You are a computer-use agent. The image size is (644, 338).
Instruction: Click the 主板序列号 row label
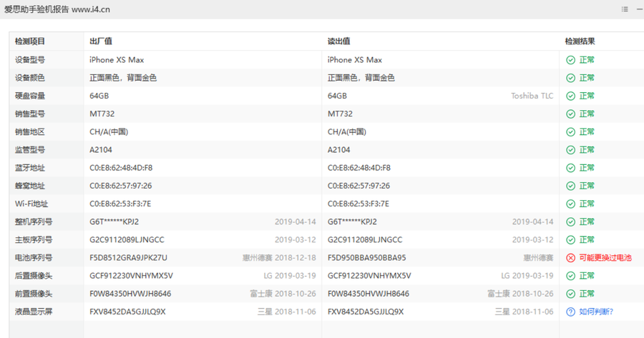[34, 239]
